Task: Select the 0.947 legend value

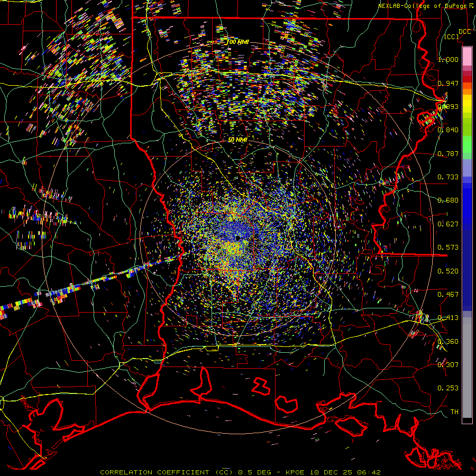Action: point(448,83)
